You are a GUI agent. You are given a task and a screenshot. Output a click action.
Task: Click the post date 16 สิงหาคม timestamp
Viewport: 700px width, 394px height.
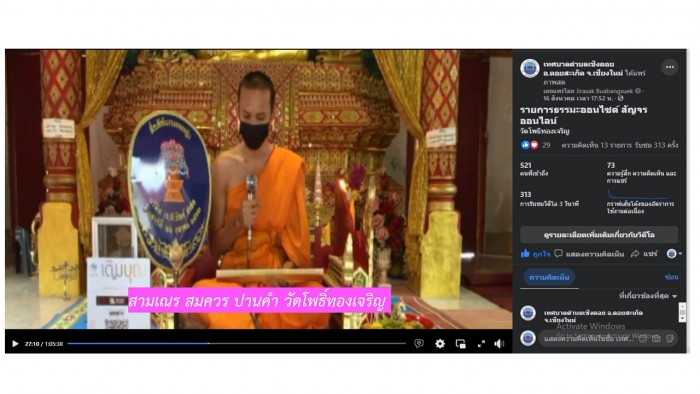click(579, 98)
